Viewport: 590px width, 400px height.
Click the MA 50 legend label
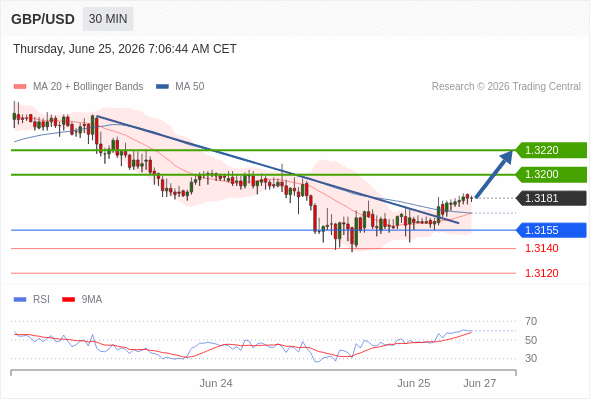[190, 87]
